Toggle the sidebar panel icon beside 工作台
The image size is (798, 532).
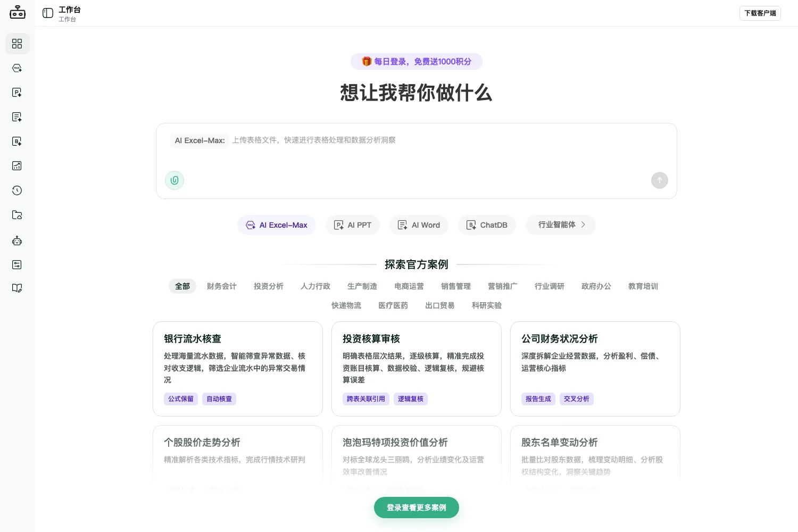48,13
